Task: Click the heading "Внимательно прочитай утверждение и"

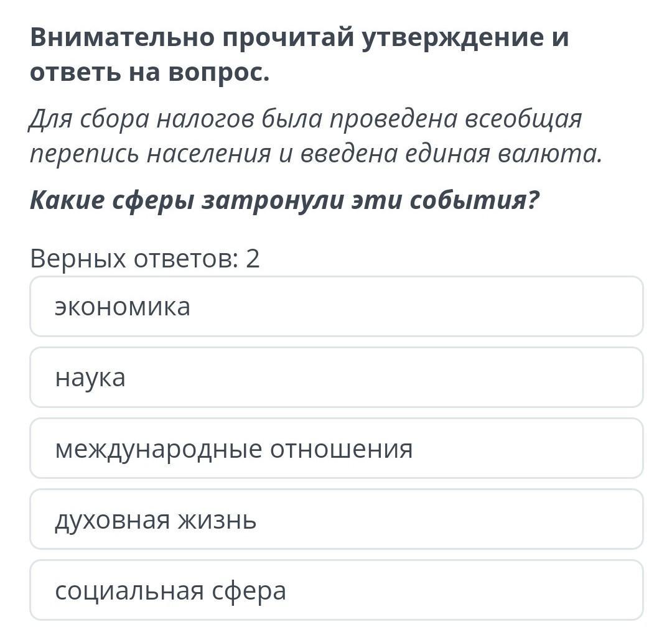Action: coord(299,37)
